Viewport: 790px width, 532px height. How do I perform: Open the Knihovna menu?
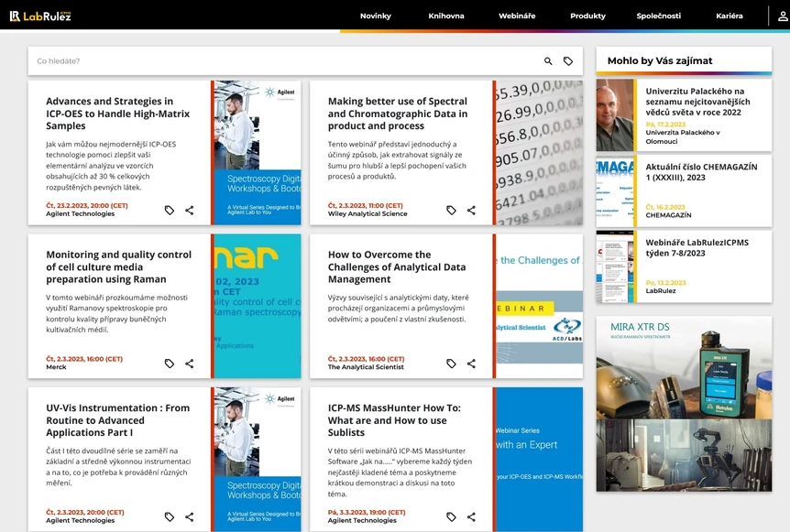click(446, 16)
